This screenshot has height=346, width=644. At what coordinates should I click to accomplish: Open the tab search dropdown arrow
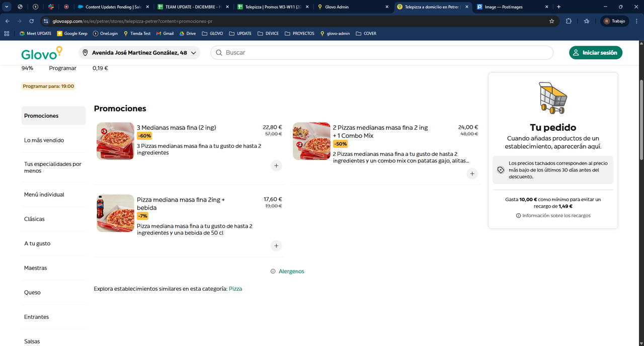pos(7,7)
